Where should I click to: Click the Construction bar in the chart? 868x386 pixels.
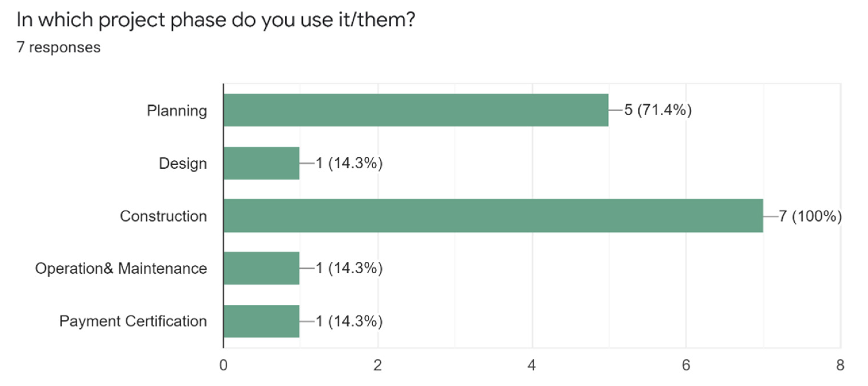493,216
